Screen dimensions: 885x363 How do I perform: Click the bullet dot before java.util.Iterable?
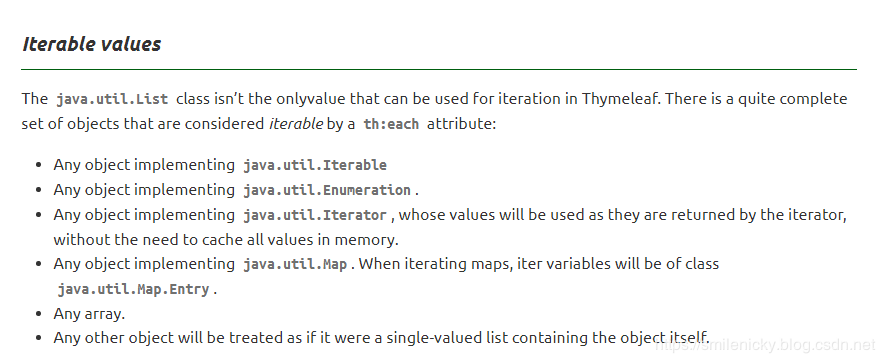click(x=38, y=165)
